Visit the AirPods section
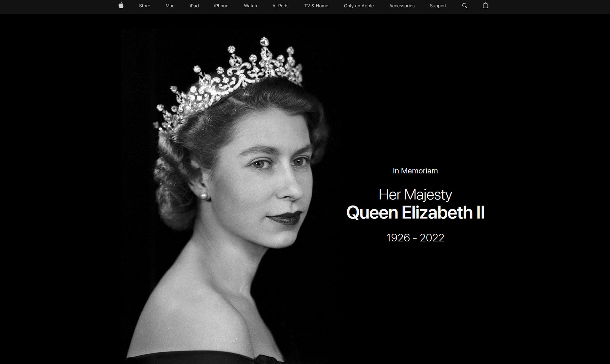Viewport: 610px width, 364px height. 280,6
